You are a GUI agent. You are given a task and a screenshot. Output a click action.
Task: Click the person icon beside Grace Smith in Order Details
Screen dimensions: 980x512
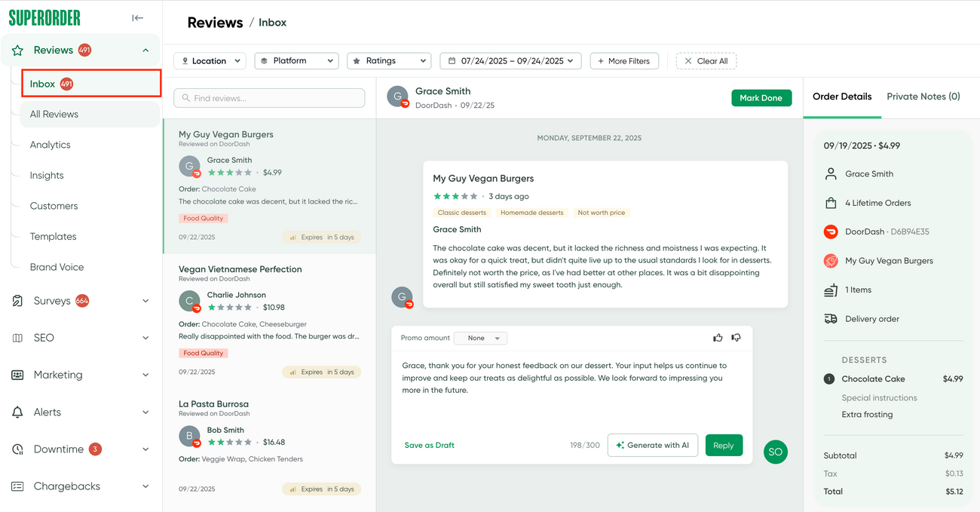coord(831,173)
